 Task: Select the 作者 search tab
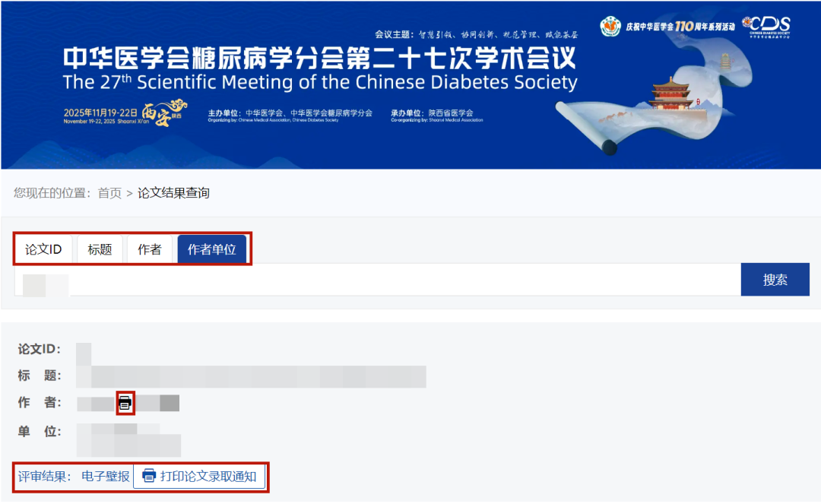pyautogui.click(x=150, y=249)
